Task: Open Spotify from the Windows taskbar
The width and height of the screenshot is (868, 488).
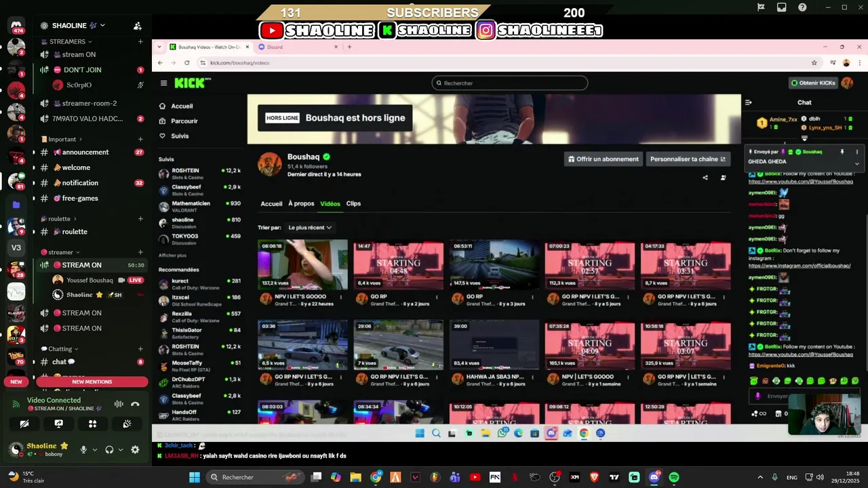Action: tap(674, 477)
